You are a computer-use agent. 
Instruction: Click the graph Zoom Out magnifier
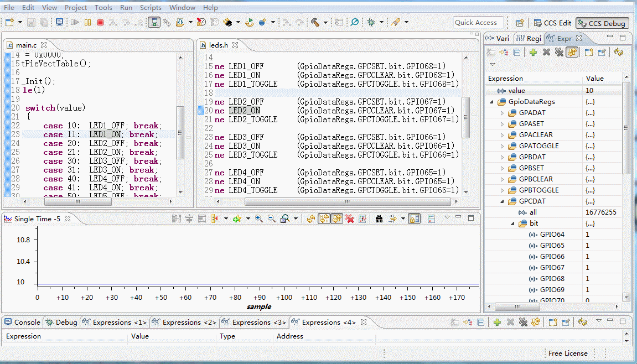pyautogui.click(x=272, y=219)
